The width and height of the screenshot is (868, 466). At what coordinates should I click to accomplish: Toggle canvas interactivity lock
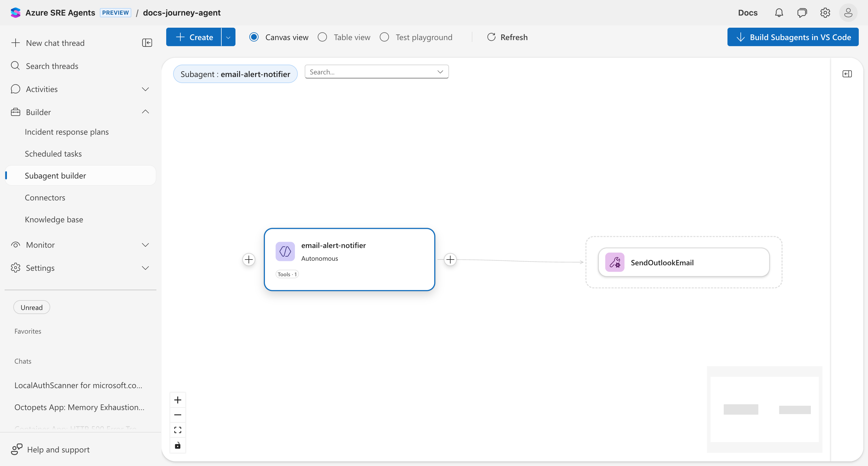177,446
